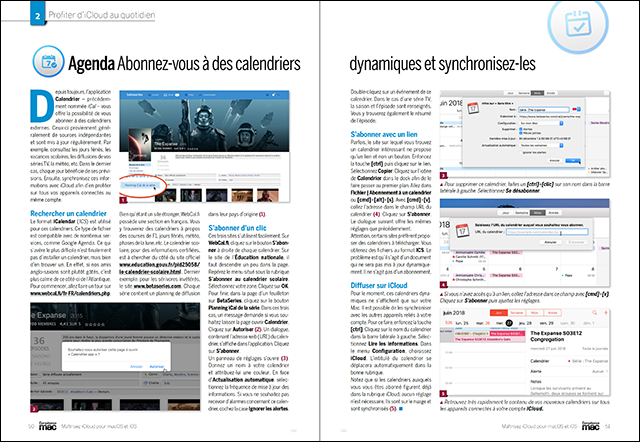Image resolution: width=640 pixels, height=442 pixels.
Task: Click day 6 number in month view
Action: click(520, 269)
